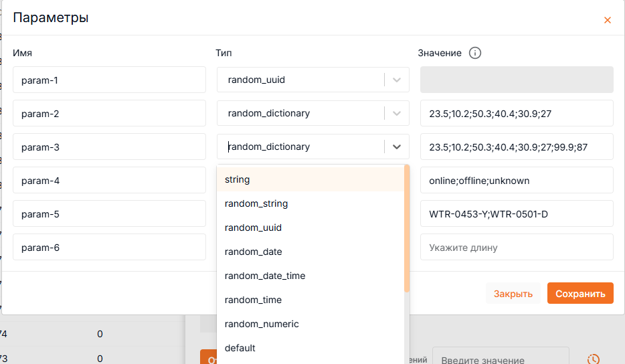Click the dropdown list scrollbar
This screenshot has height=364, width=625.
tap(407, 227)
